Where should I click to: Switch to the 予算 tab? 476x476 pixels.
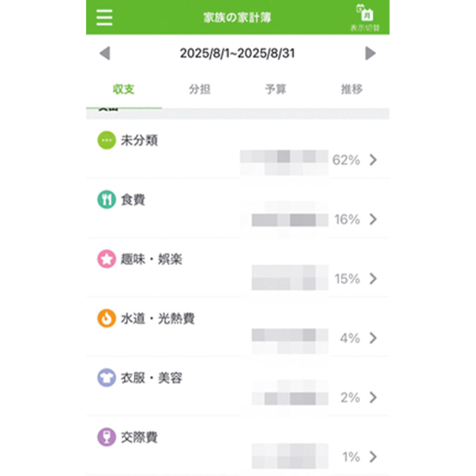pyautogui.click(x=275, y=89)
